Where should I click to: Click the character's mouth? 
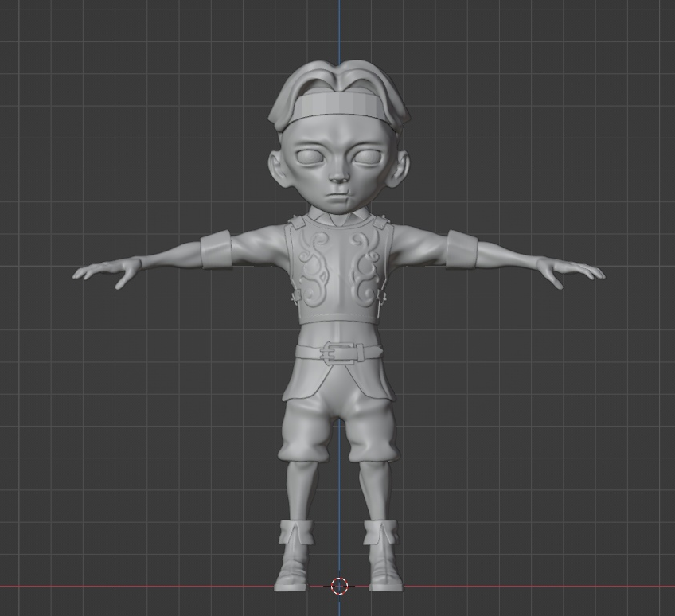[x=339, y=193]
